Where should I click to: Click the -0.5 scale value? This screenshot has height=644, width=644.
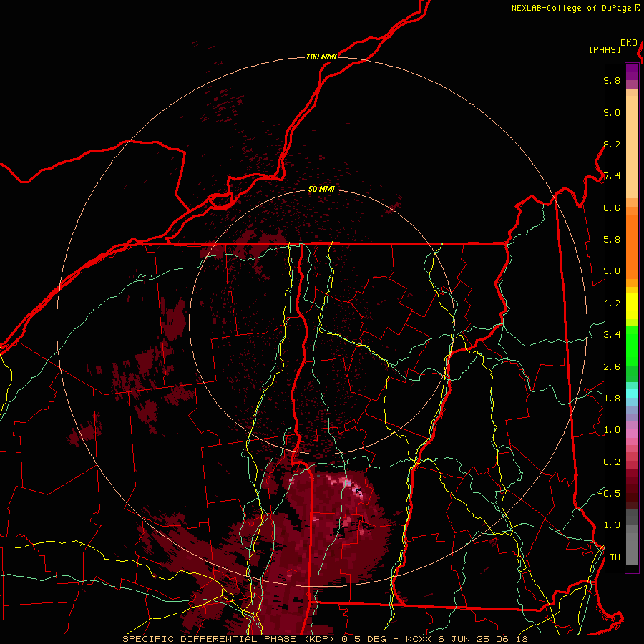click(609, 494)
